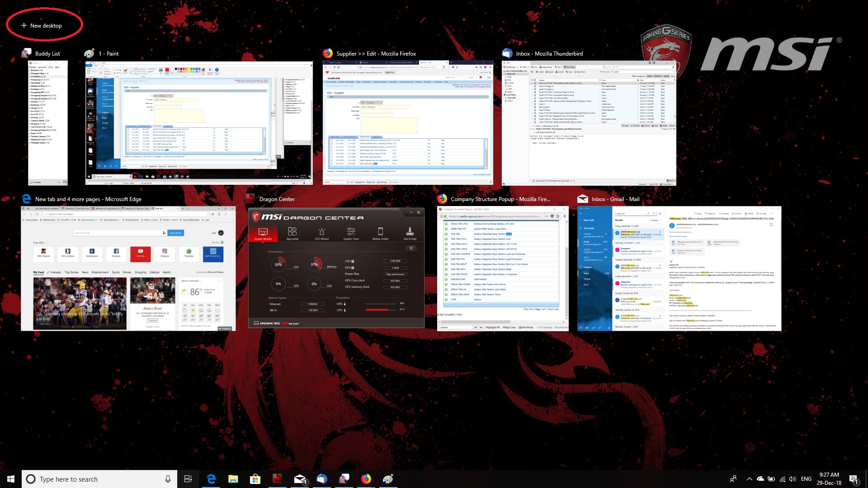The image size is (868, 488).
Task: Open Thunderbird from the taskbar
Action: (322, 479)
